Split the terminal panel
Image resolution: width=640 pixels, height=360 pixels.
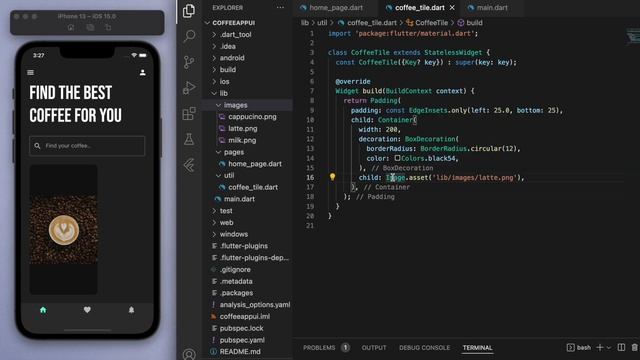click(621, 347)
